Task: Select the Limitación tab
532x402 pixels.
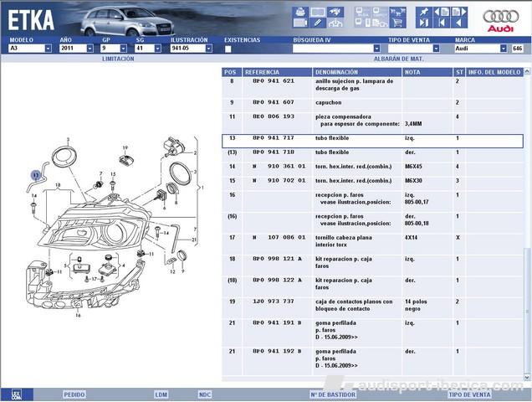Action: [118, 59]
